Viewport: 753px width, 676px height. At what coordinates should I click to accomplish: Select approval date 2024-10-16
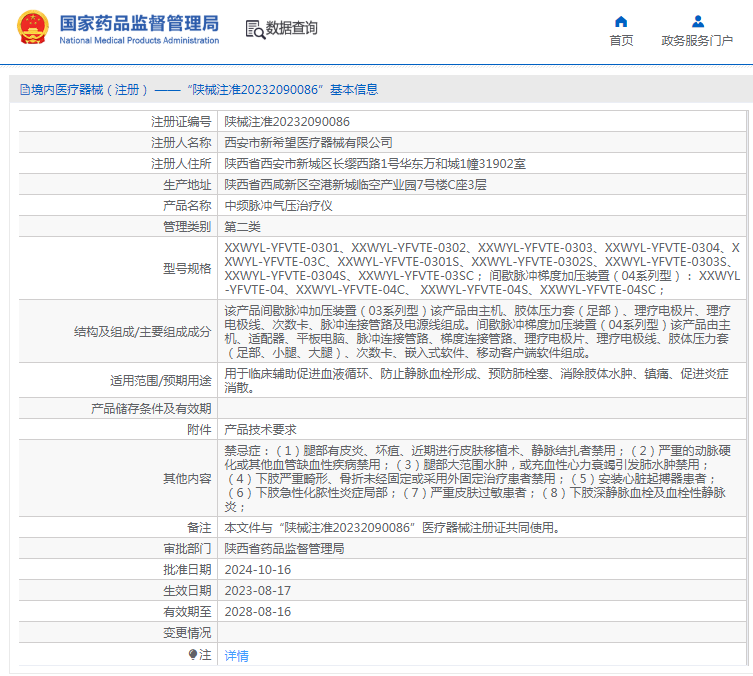258,570
